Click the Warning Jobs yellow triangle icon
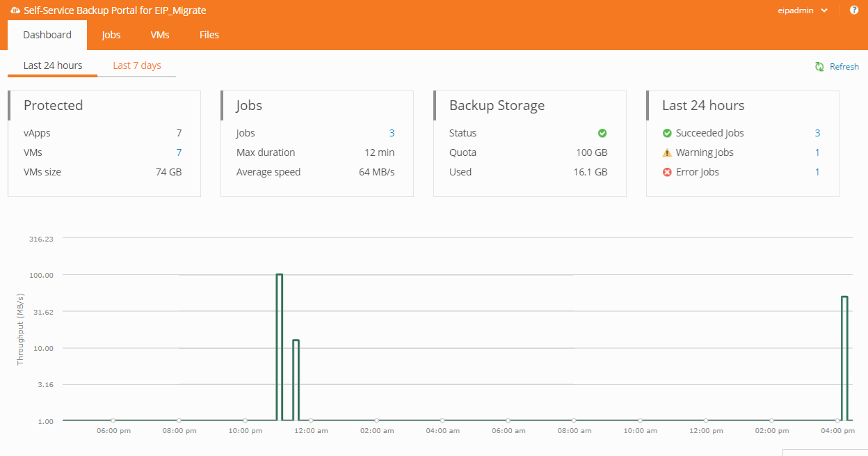 [667, 152]
